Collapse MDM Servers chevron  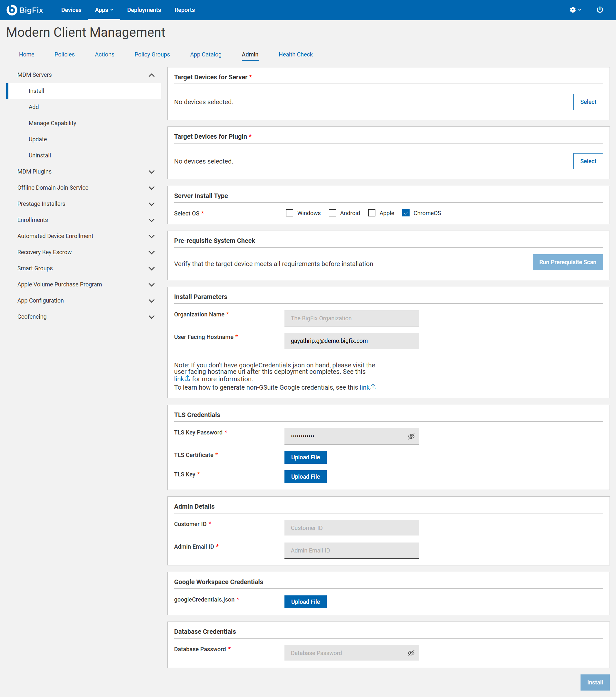pyautogui.click(x=152, y=75)
